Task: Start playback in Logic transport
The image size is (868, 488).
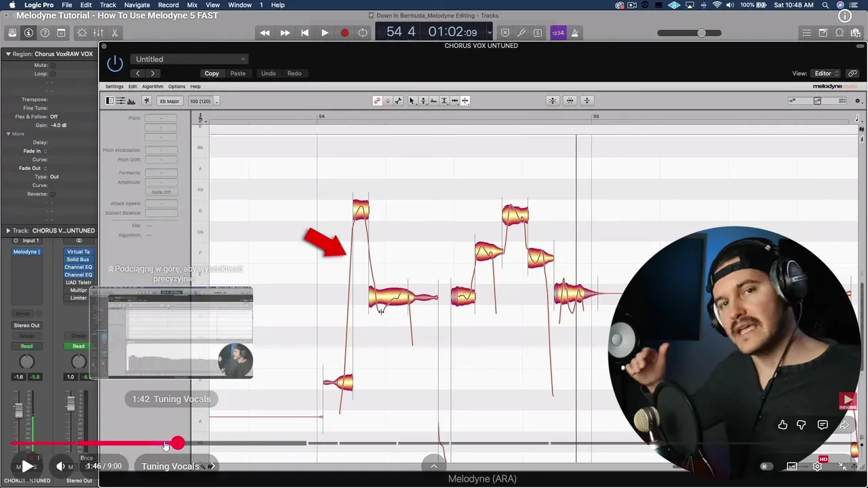Action: [325, 33]
